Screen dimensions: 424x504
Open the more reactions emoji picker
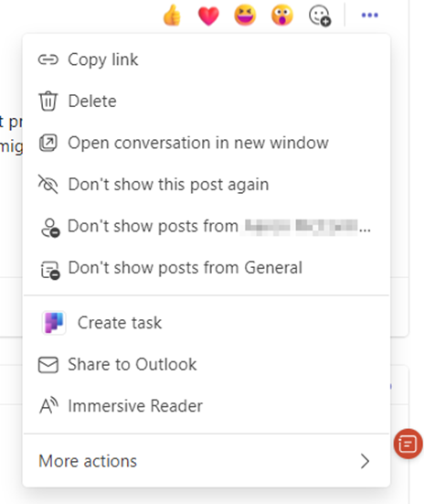(320, 16)
